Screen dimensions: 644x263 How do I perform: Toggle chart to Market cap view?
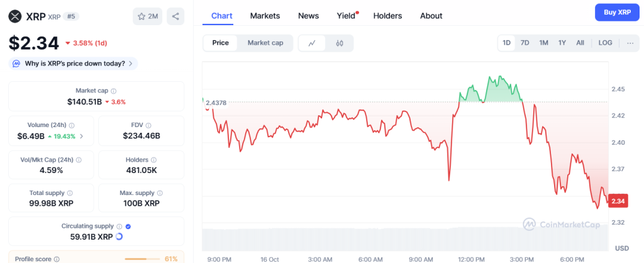(x=265, y=43)
